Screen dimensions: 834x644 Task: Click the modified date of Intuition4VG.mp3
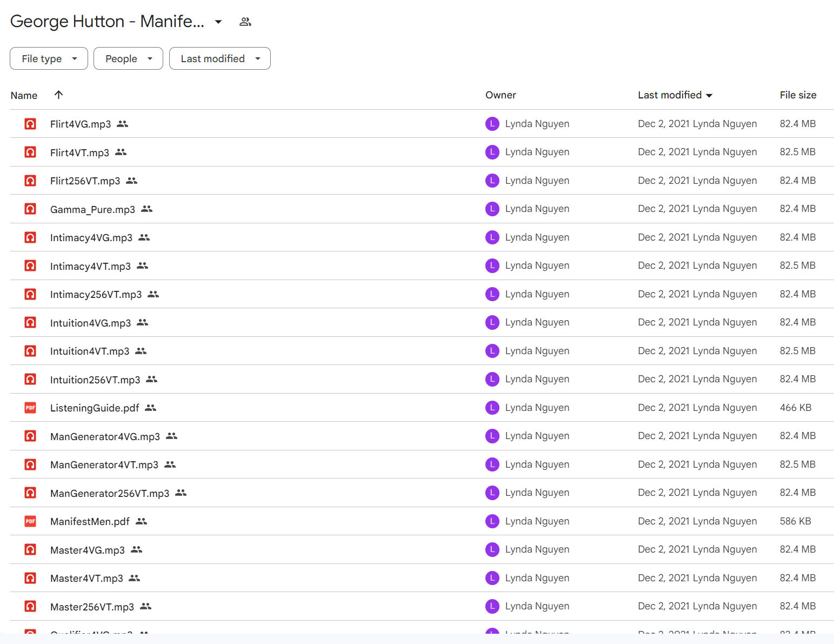click(x=697, y=322)
